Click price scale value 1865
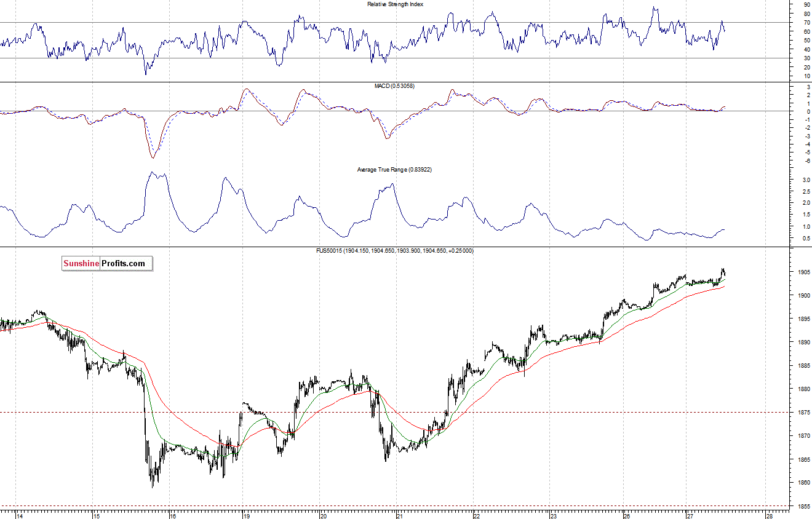812x519 pixels. (803, 459)
